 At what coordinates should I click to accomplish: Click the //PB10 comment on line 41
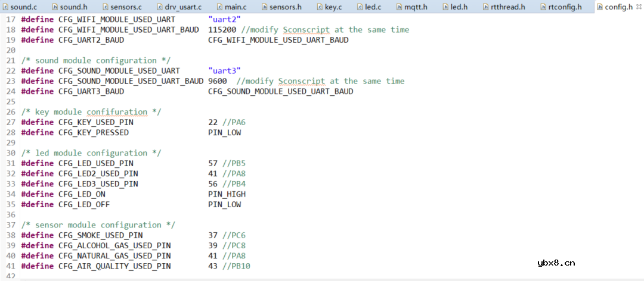[237, 266]
